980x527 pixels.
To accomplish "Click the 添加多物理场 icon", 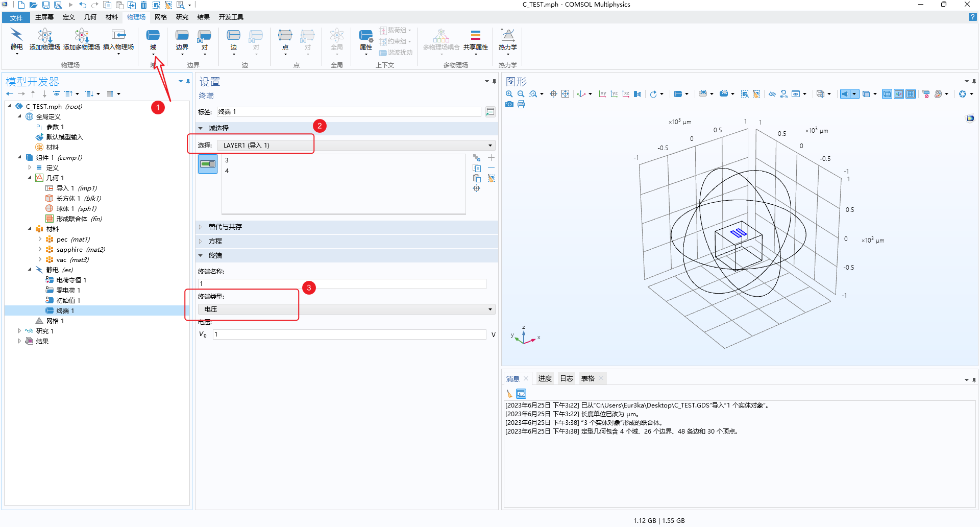I will tap(82, 36).
